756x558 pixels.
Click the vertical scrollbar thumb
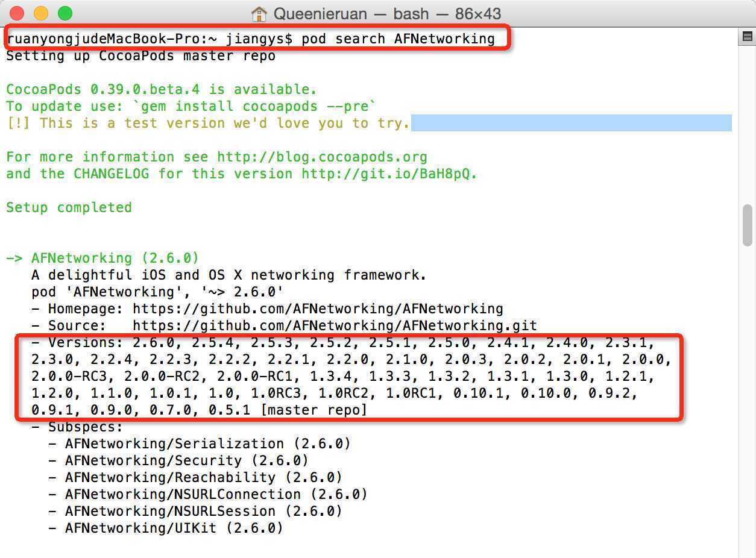point(748,225)
